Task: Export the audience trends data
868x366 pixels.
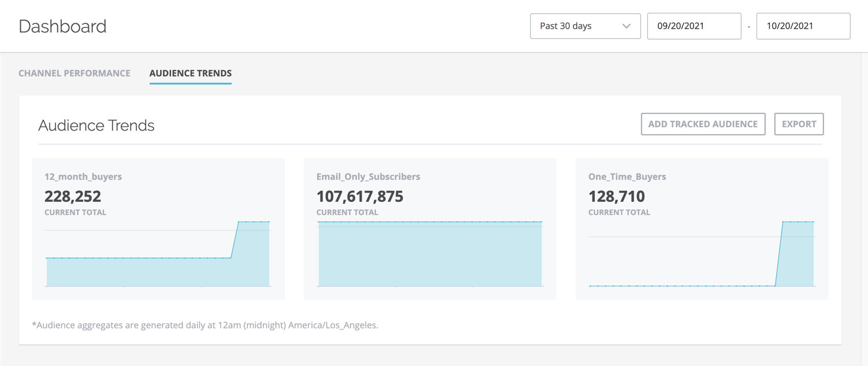Action: (x=799, y=124)
